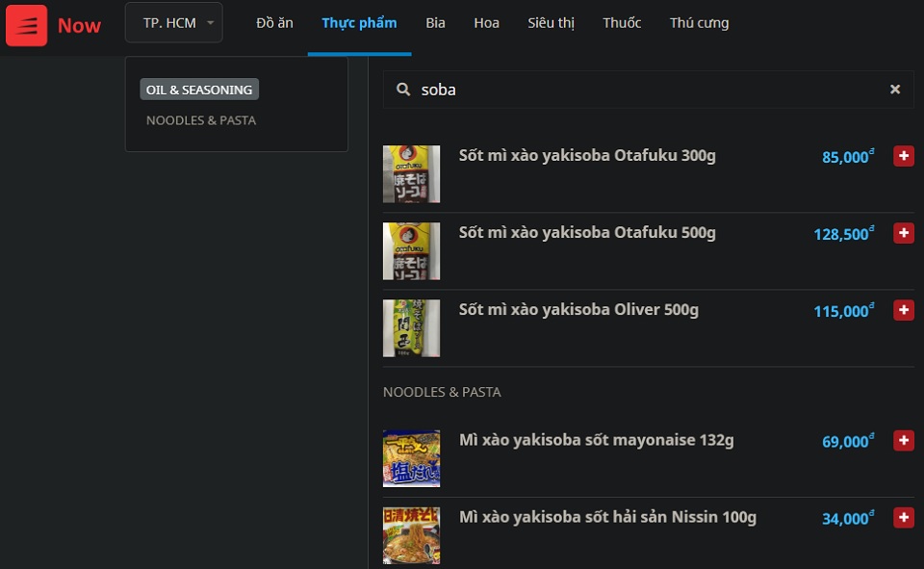
Task: Click title Sốt mì xào yakisoba Oliver 500g
Action: coord(578,310)
